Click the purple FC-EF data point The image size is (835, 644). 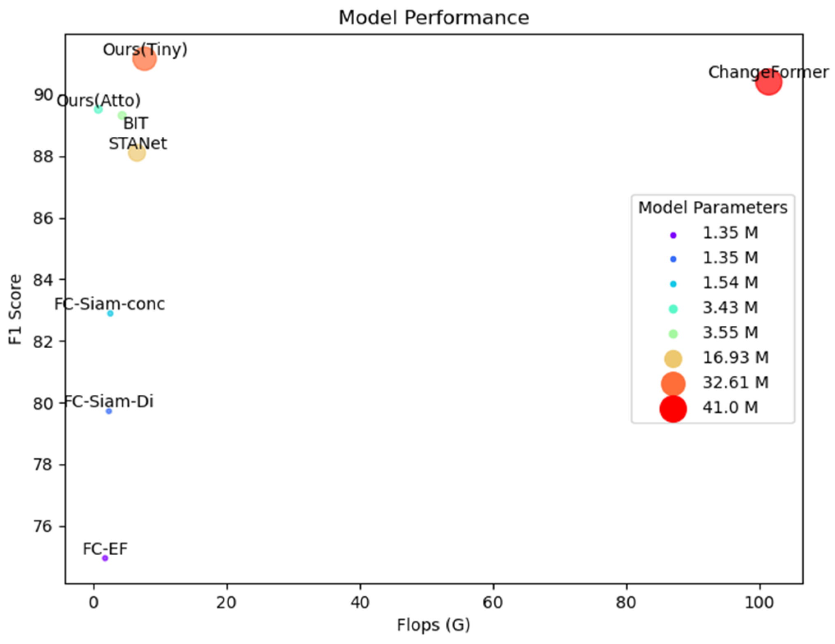click(105, 558)
